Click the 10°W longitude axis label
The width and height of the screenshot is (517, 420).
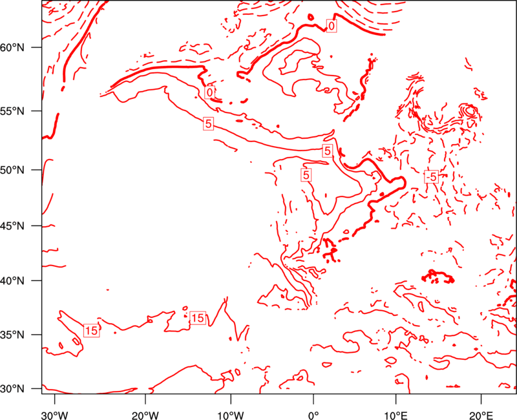pyautogui.click(x=231, y=415)
